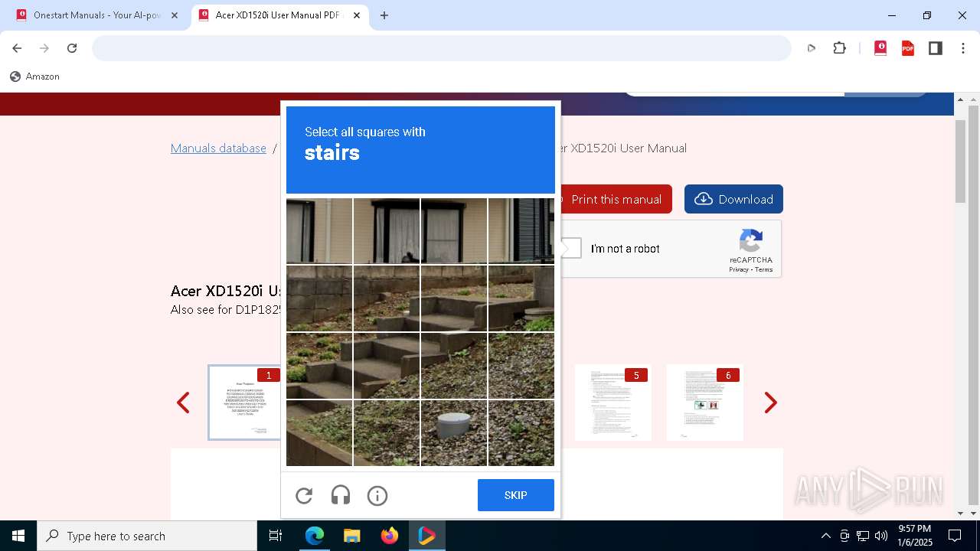Select captcha tile with gray toilet bowl
980x551 pixels.
click(x=454, y=433)
